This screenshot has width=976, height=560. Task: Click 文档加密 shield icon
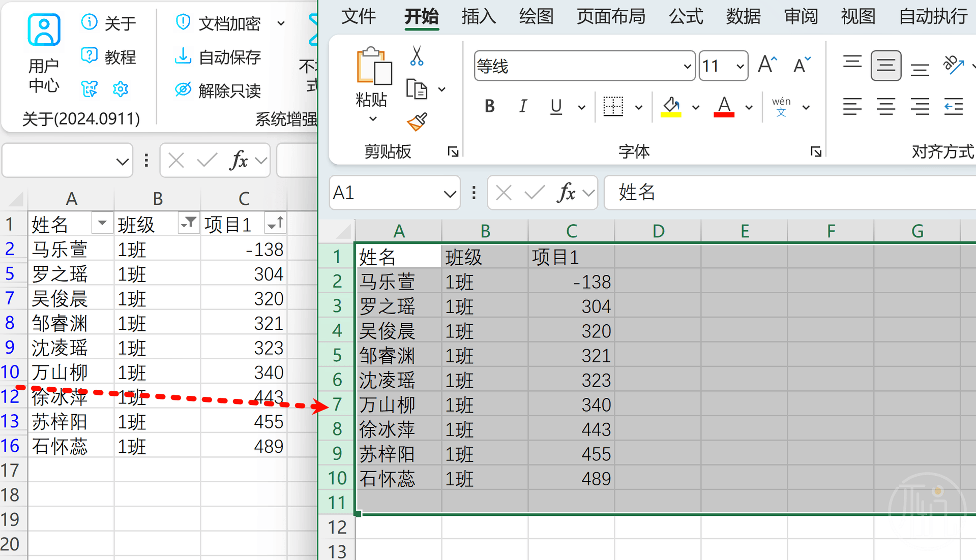tap(183, 22)
